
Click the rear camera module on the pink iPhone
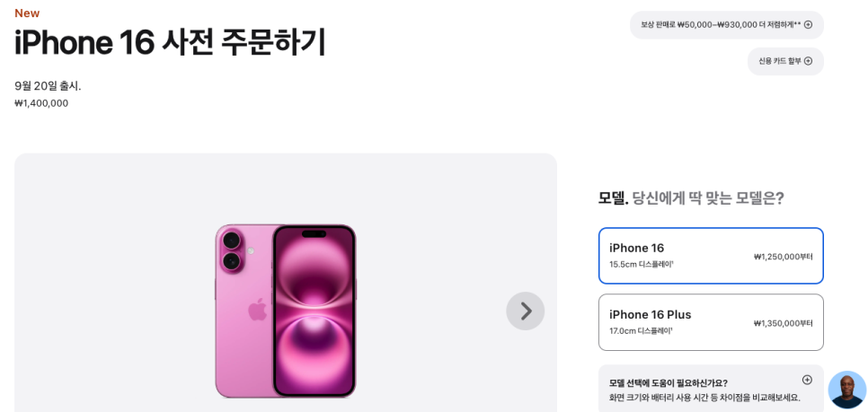pos(232,251)
